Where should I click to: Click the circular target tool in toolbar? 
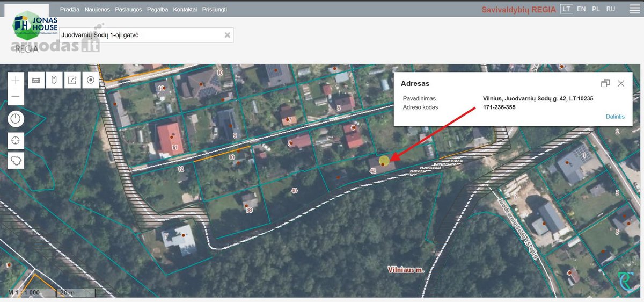pos(91,80)
